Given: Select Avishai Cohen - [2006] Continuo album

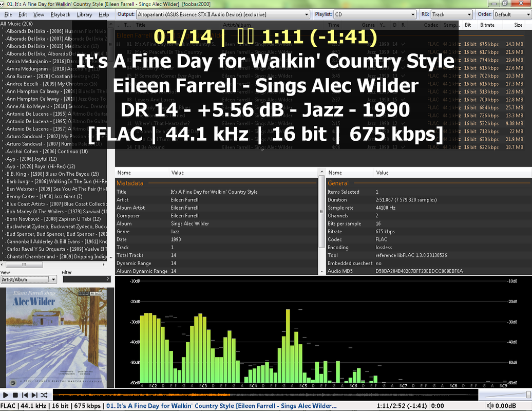Looking at the screenshot, I should pyautogui.click(x=47, y=152).
